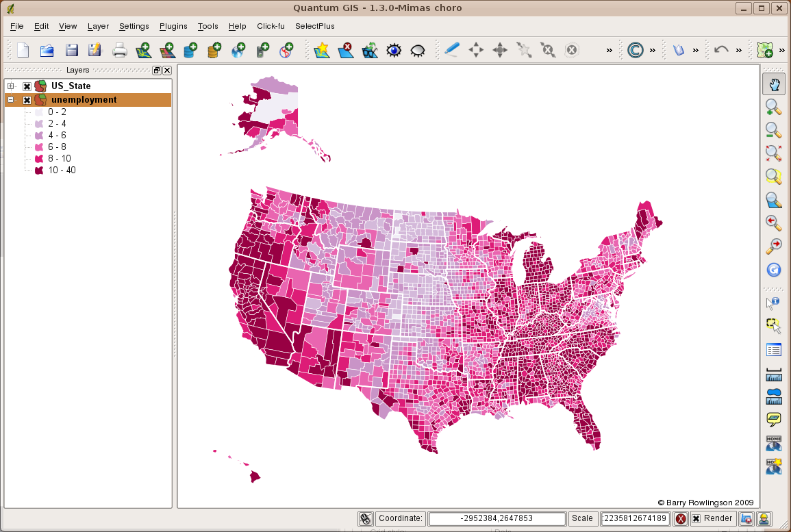Open the Plugins menu
Viewport: 791px width, 532px height.
point(173,26)
